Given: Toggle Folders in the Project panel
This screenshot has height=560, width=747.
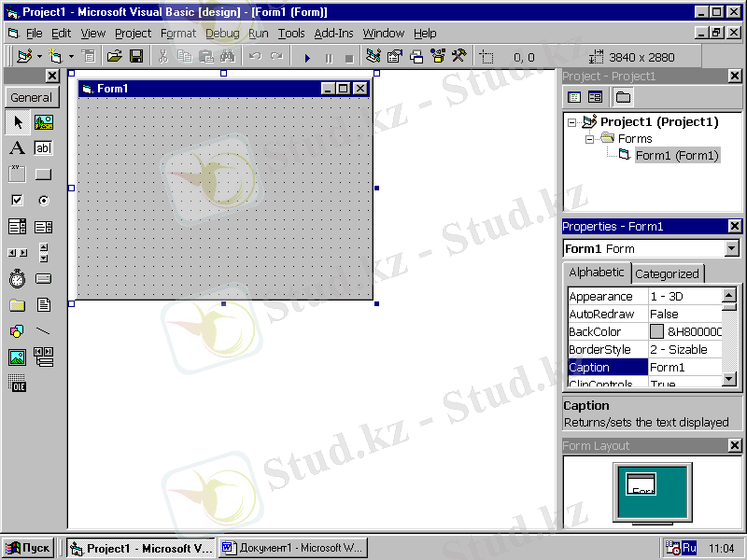Looking at the screenshot, I should (x=622, y=97).
